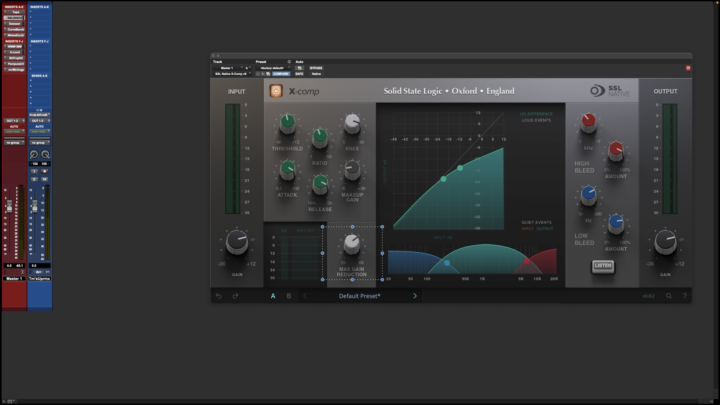Toggle Mute button on blue track
Viewport: 720px width, 405px height.
point(45,179)
